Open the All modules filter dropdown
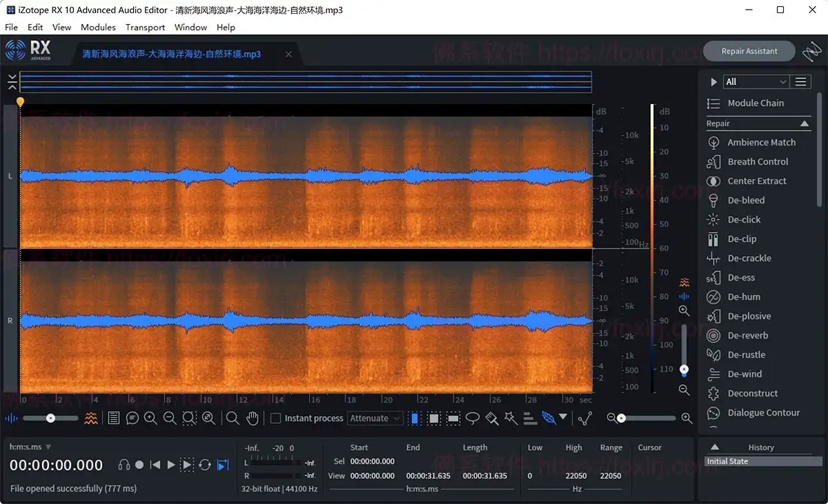The image size is (828, 504). tap(756, 81)
